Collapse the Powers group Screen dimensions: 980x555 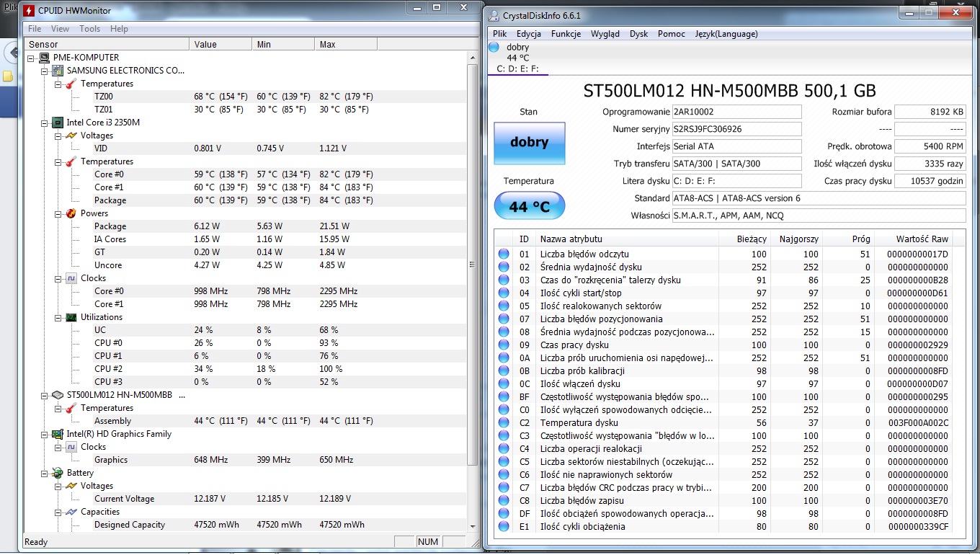[58, 213]
